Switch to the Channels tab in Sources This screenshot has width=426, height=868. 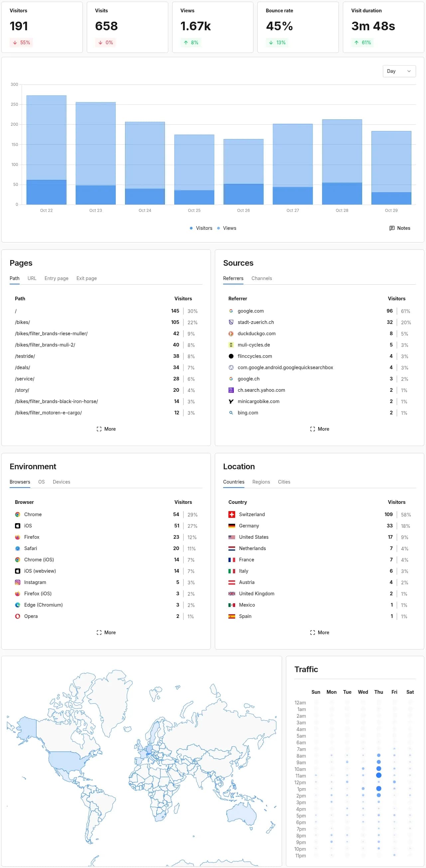(261, 278)
